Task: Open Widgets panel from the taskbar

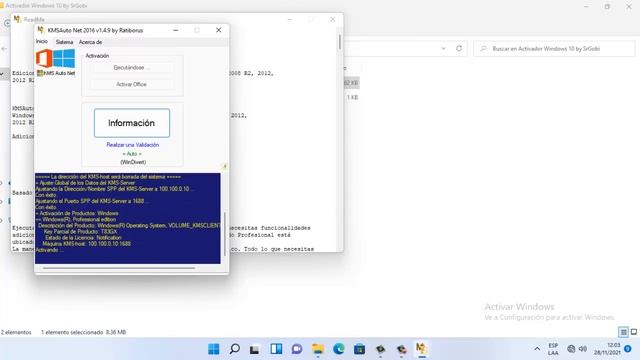Action: click(276, 349)
